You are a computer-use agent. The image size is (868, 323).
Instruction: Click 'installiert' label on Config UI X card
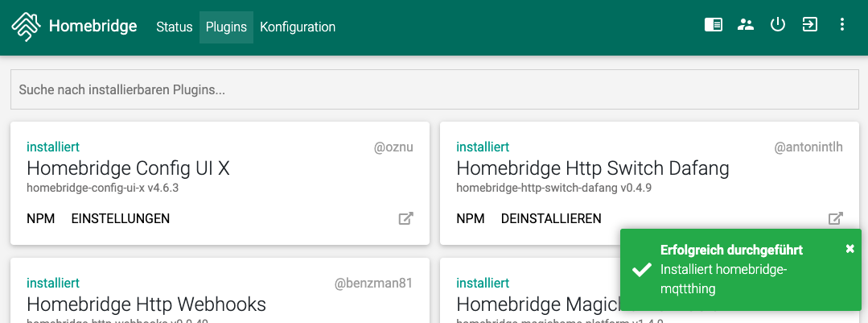[53, 147]
